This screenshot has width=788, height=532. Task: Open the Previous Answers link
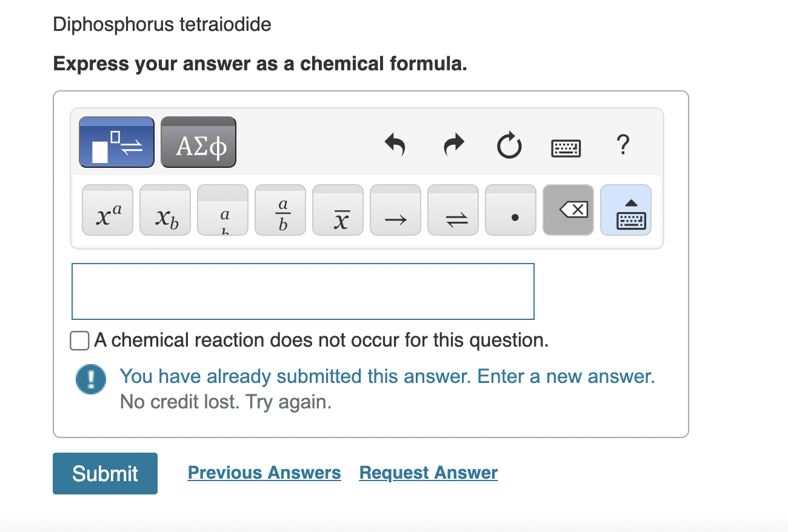coord(264,473)
